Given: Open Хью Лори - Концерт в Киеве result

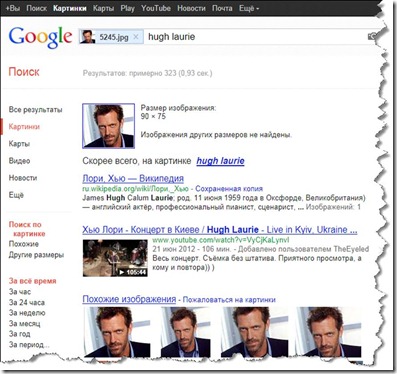Looking at the screenshot, I should (220, 230).
